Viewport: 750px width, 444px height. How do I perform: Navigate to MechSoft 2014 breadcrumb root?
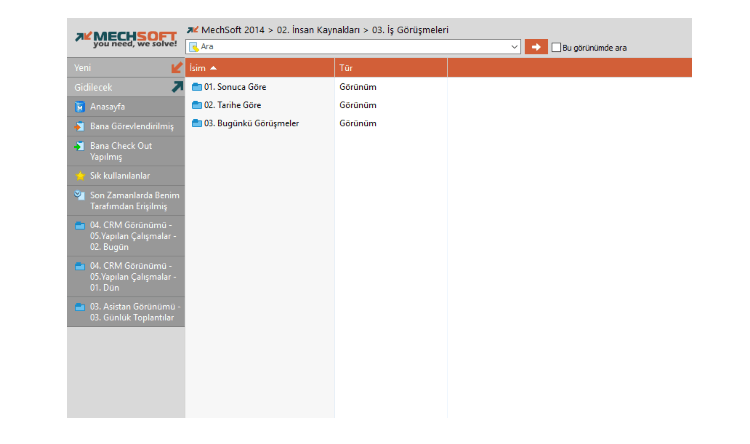(x=232, y=30)
